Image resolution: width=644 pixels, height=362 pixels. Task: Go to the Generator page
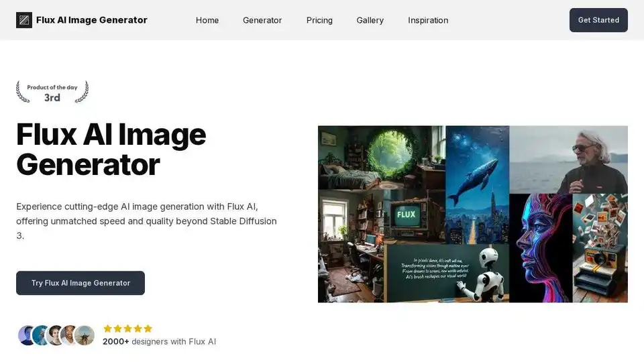click(x=262, y=20)
